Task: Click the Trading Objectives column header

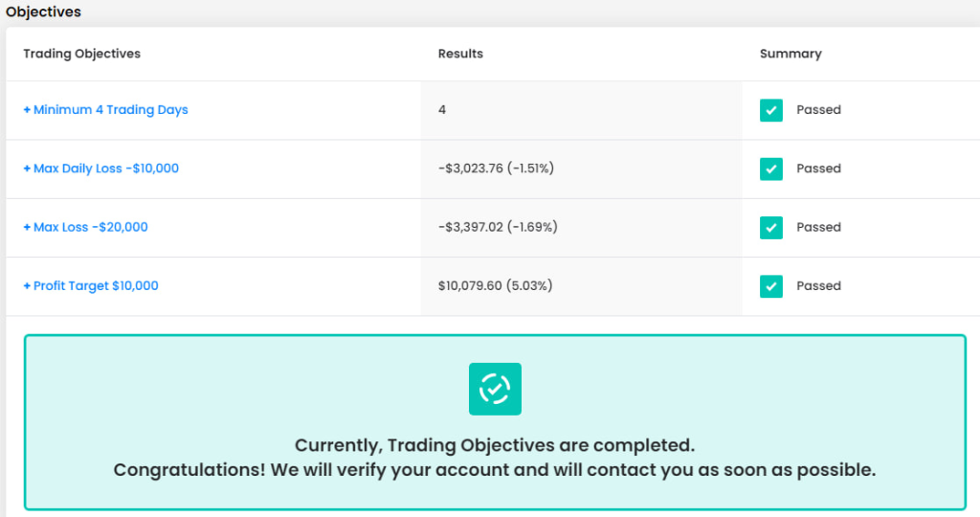Action: click(x=81, y=54)
